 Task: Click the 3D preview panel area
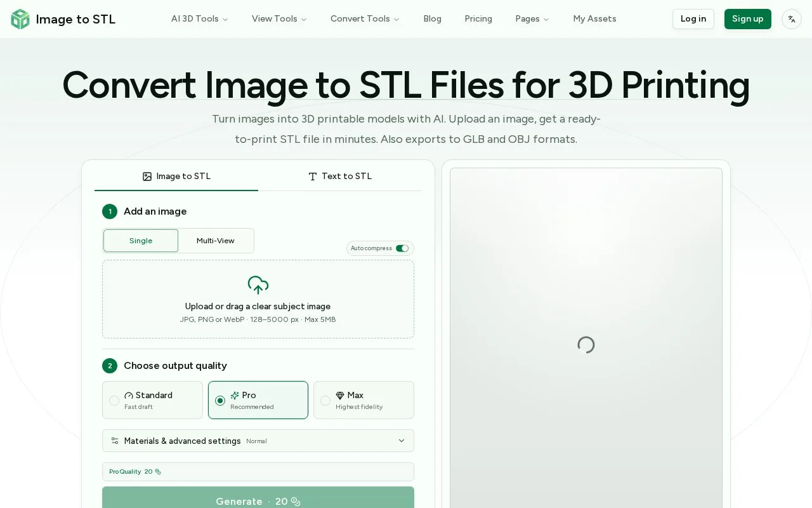[x=586, y=338]
